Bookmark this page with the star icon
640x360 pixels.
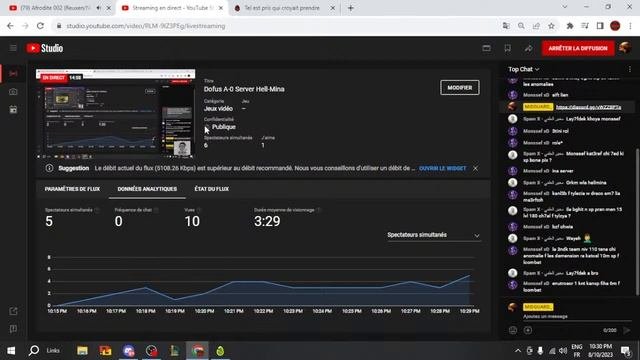[551, 26]
